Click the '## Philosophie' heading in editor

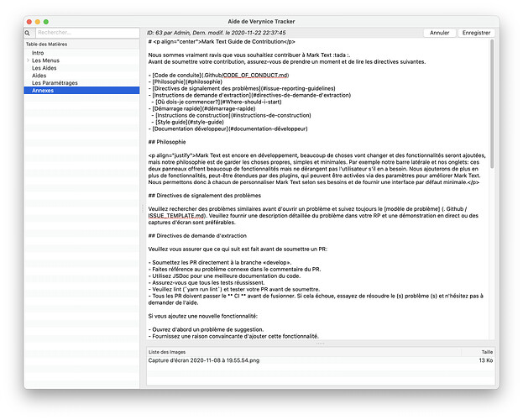167,142
